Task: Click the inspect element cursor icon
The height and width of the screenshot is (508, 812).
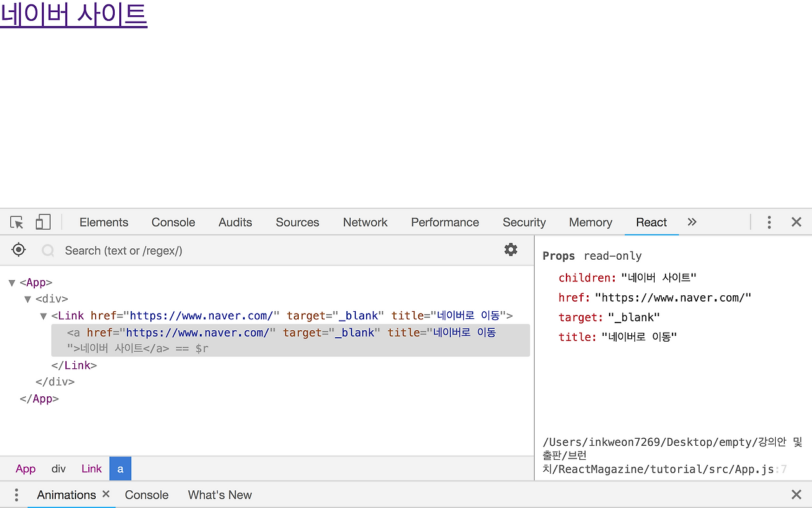Action: pos(17,222)
